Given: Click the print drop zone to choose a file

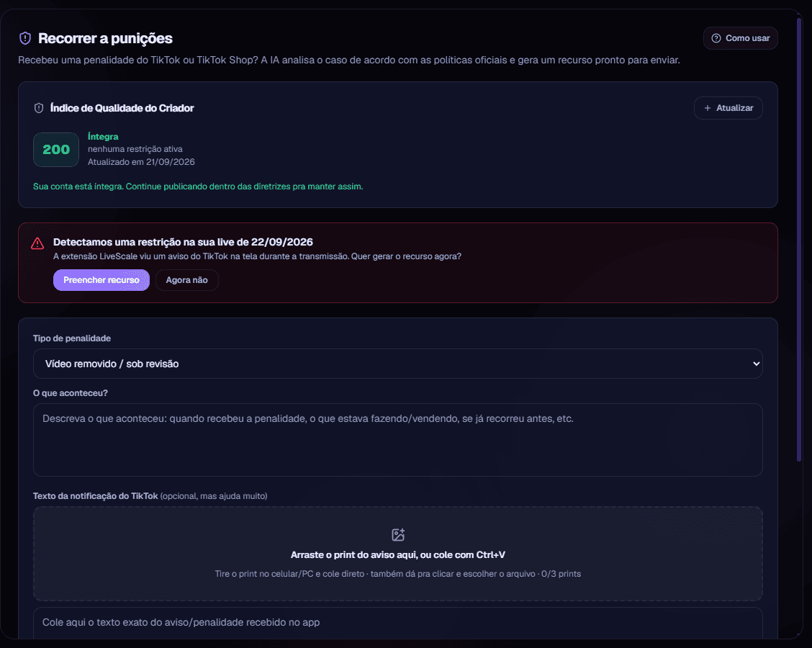Looking at the screenshot, I should (x=397, y=554).
